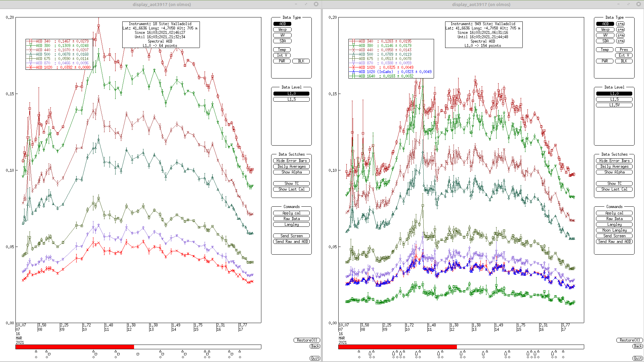Select L1.5 data level in right window
Screen dimensions: 644x362
614,99
